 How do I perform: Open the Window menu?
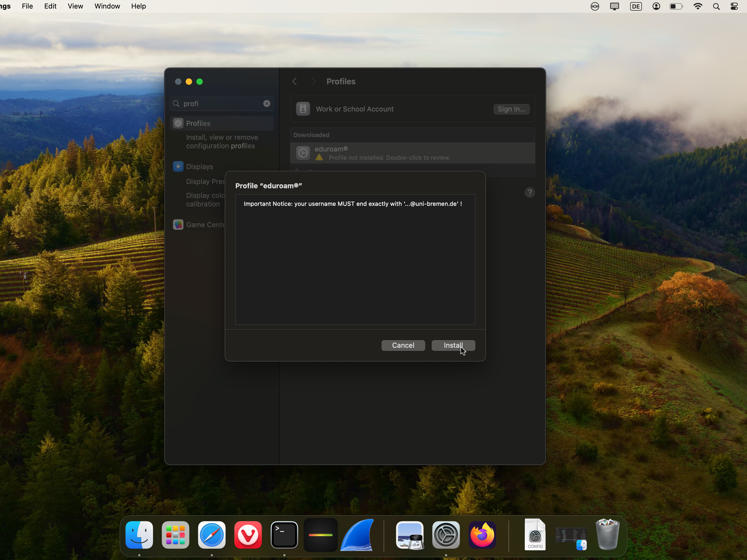click(107, 6)
